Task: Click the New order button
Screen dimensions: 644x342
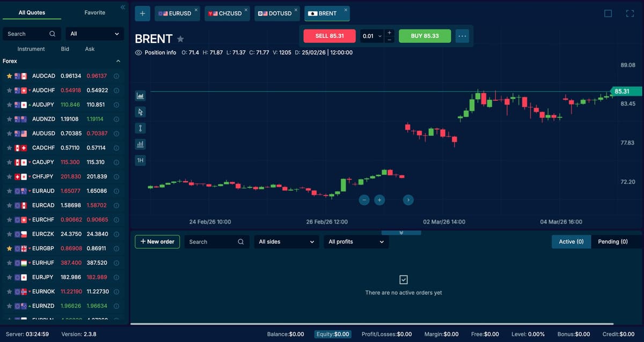Action: 157,242
